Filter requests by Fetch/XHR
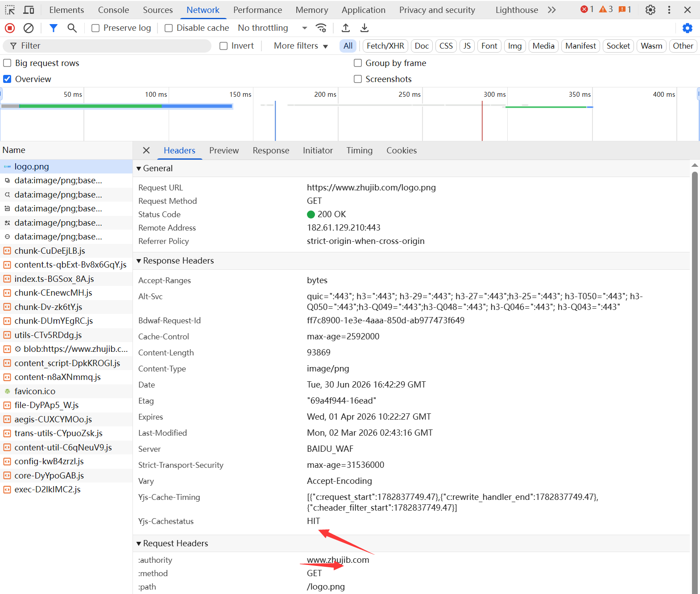 [385, 46]
